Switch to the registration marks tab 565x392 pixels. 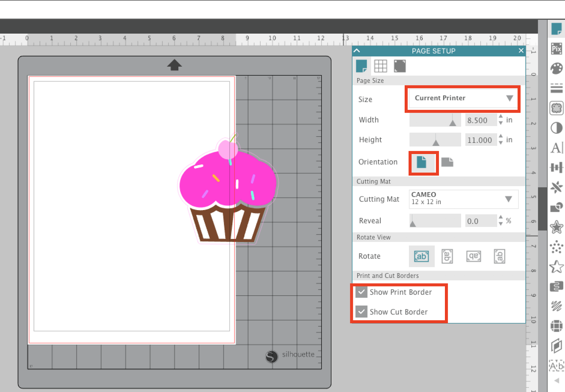pos(399,66)
